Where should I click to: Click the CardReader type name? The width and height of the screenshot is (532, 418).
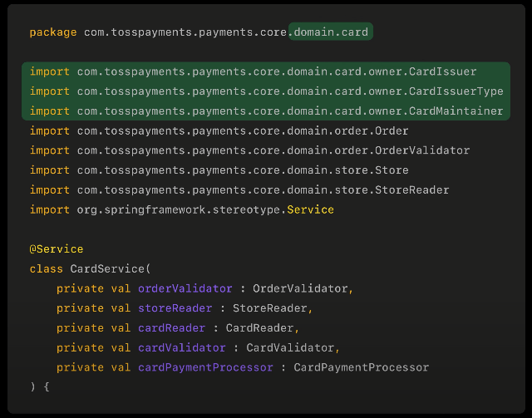260,327
